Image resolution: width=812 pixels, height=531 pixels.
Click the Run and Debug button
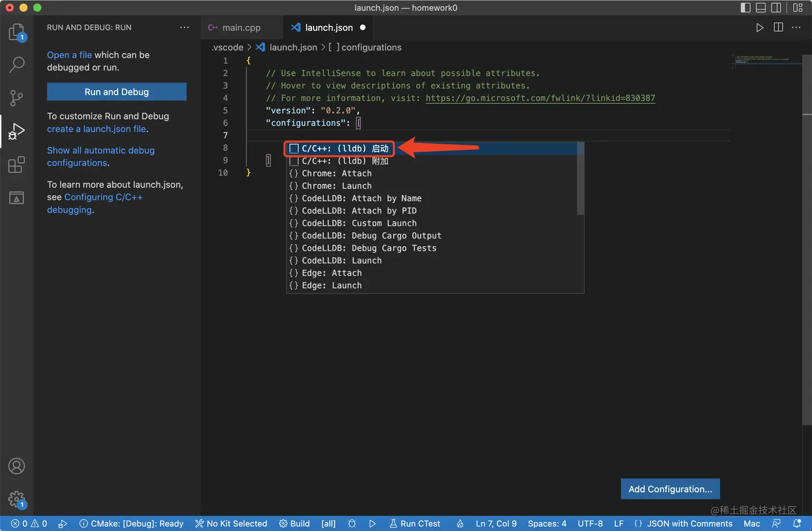(117, 92)
